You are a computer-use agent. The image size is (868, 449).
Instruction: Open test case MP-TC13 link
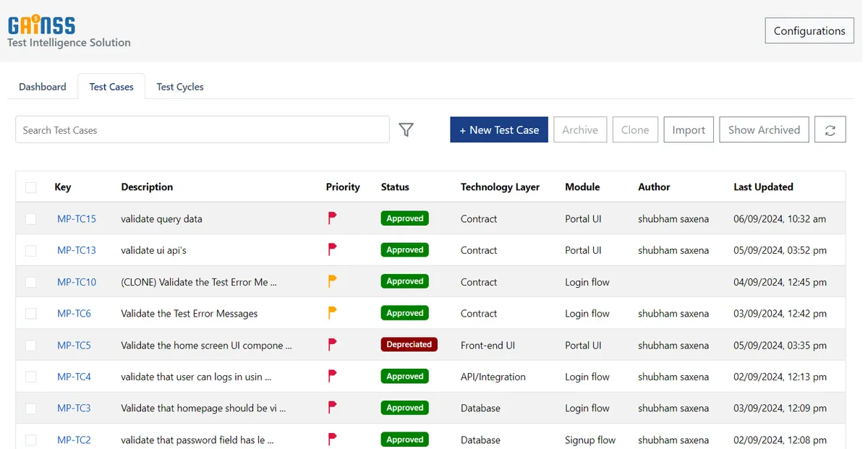pyautogui.click(x=77, y=250)
